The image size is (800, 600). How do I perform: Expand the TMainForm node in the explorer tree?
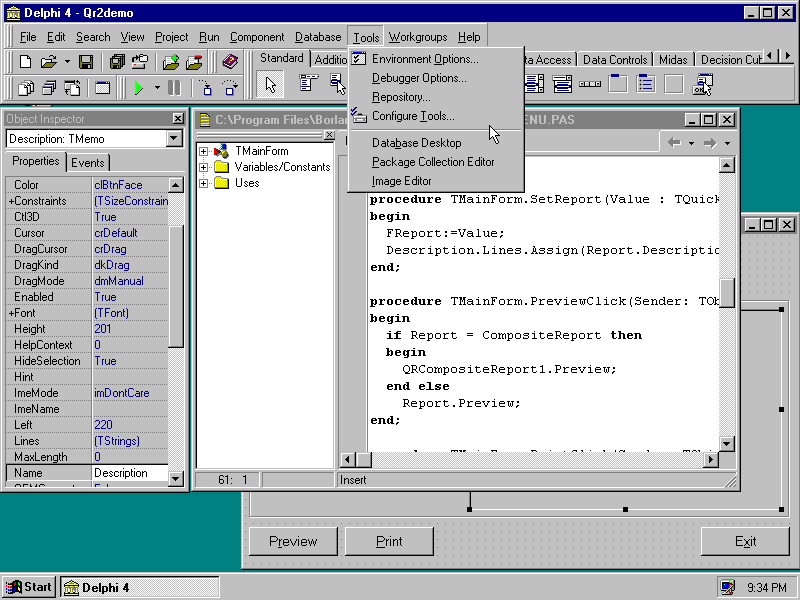tap(203, 150)
